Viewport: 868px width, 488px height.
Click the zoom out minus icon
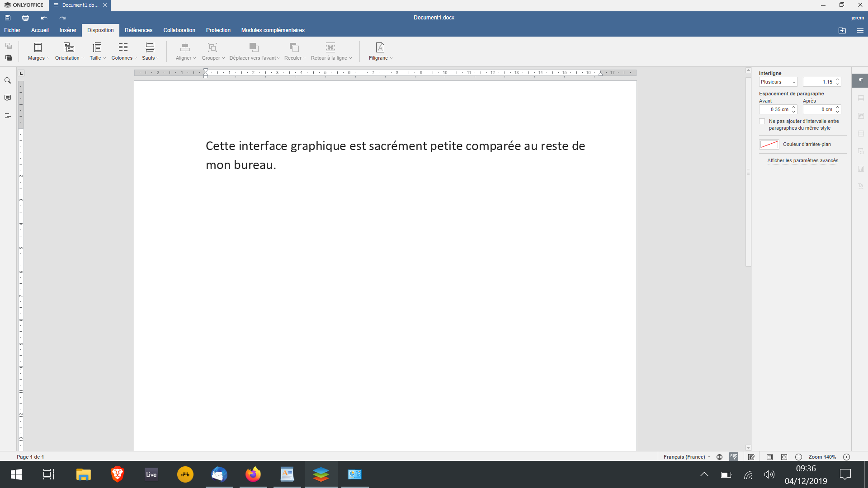pyautogui.click(x=799, y=457)
